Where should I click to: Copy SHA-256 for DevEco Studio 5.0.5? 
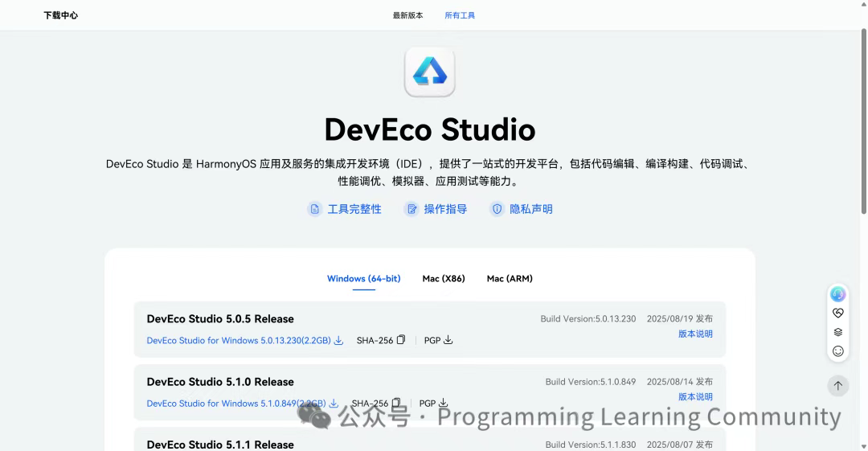[x=401, y=339]
